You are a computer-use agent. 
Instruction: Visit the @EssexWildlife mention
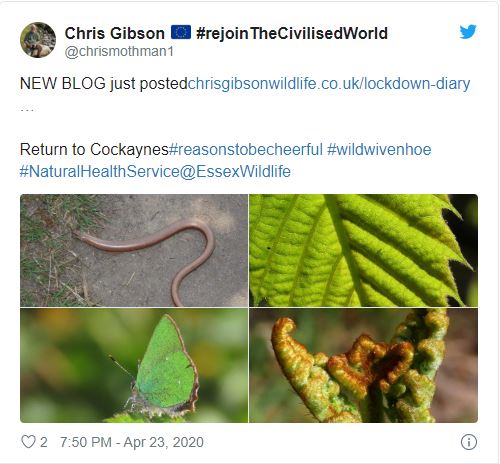(235, 171)
